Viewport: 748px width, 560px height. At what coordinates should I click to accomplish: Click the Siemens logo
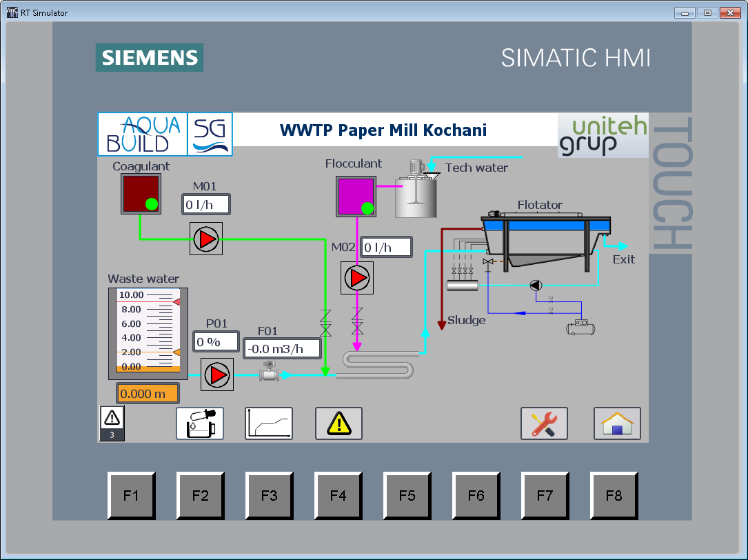pos(150,57)
